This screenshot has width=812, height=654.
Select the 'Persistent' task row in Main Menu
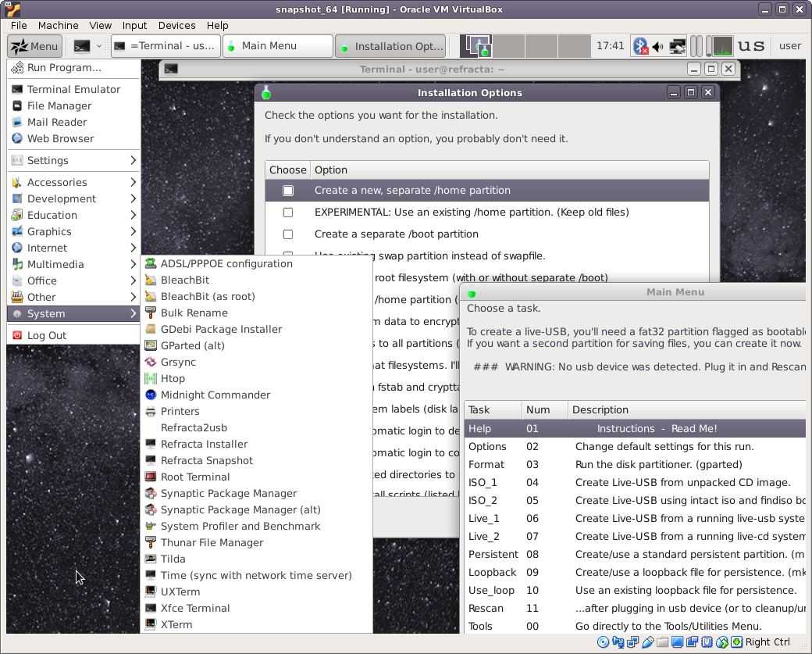pos(635,555)
